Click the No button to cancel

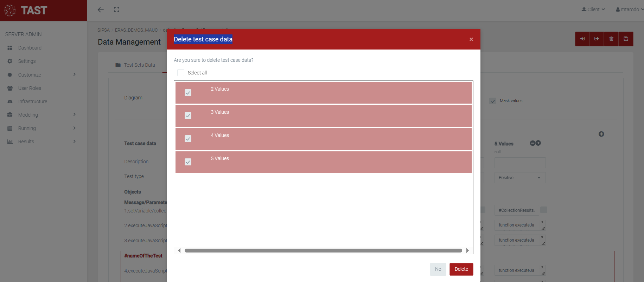pyautogui.click(x=438, y=269)
